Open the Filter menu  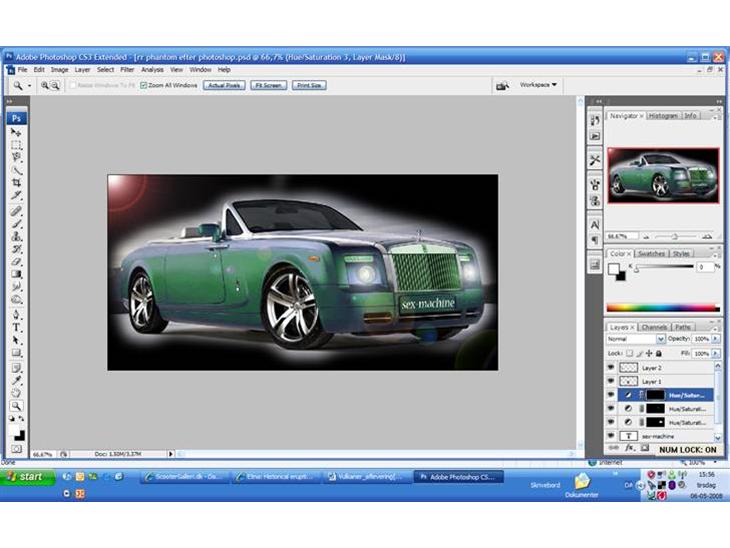[127, 70]
